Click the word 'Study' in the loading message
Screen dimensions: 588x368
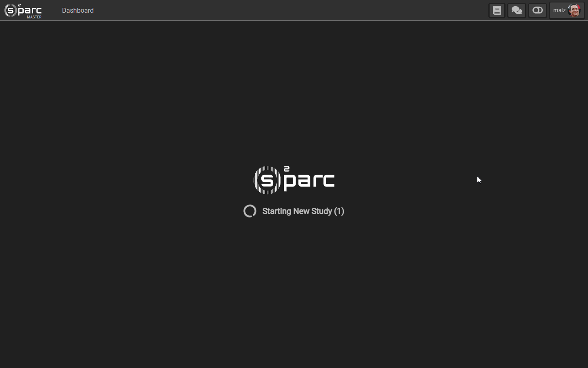coord(321,211)
